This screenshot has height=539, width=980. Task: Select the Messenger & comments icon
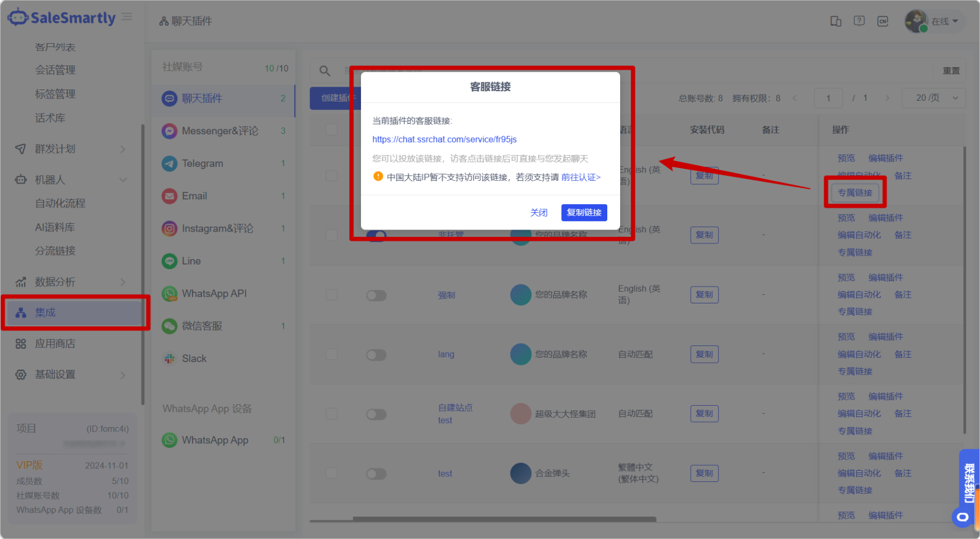(170, 131)
